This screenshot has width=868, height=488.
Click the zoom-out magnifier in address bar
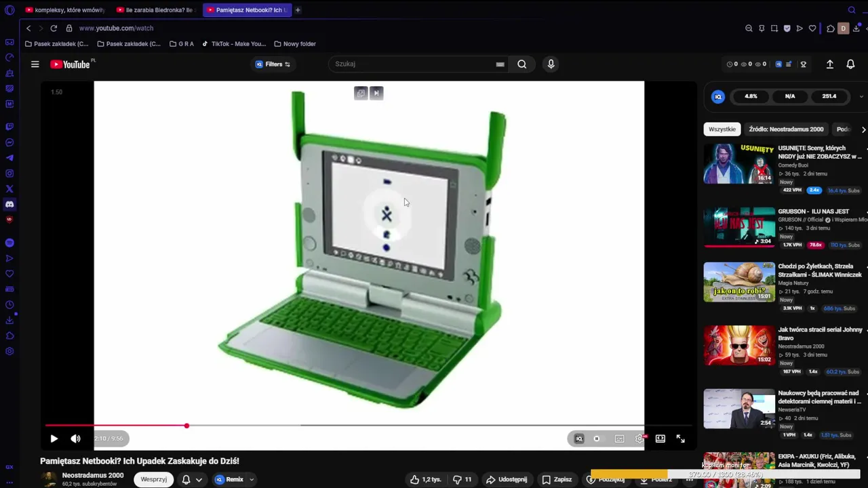pyautogui.click(x=749, y=28)
